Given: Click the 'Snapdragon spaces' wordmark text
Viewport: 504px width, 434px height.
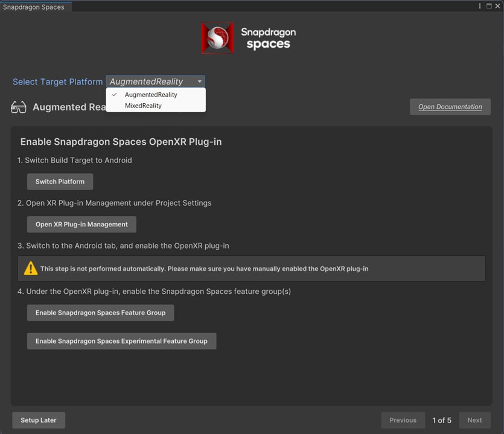Looking at the screenshot, I should point(269,38).
